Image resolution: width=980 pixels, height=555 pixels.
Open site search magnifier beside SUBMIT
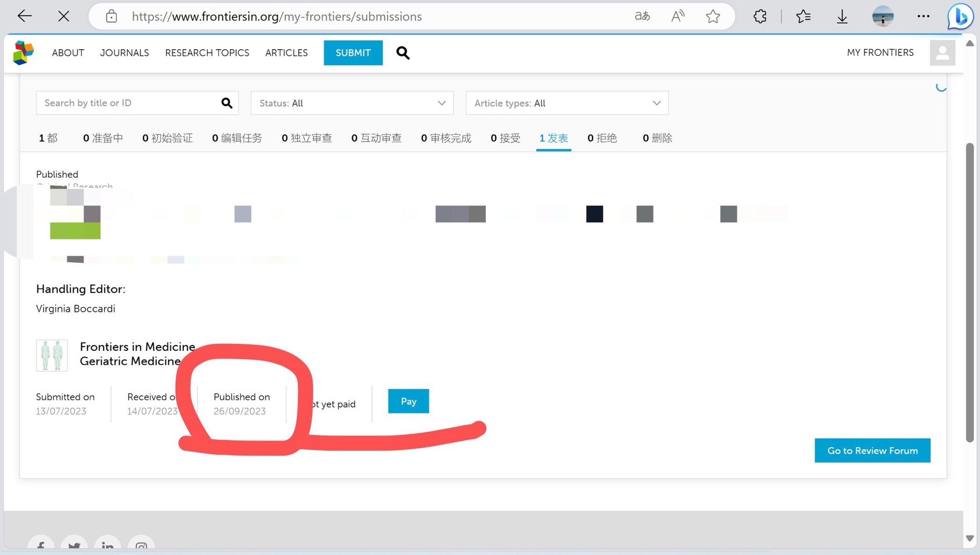pos(403,53)
